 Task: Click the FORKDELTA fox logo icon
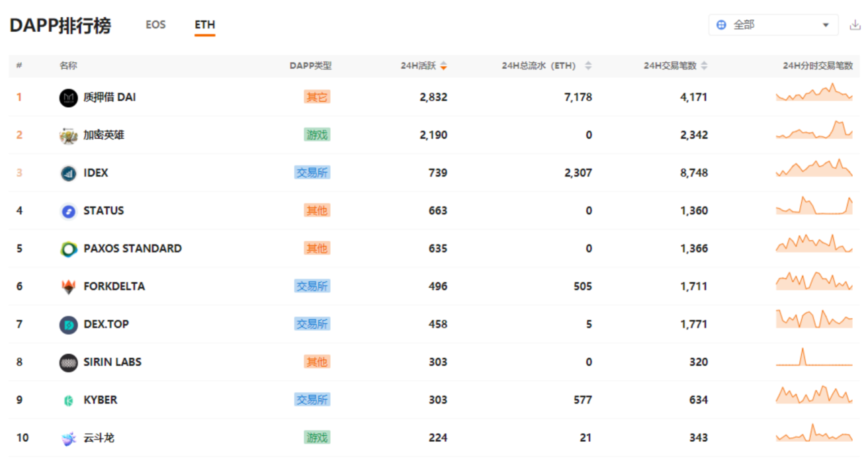68,286
